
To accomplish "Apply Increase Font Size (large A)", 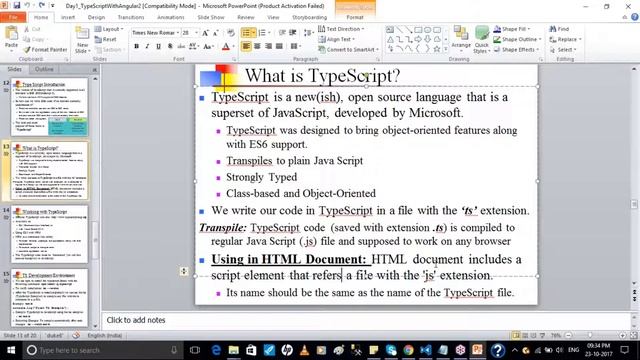I will coord(205,33).
